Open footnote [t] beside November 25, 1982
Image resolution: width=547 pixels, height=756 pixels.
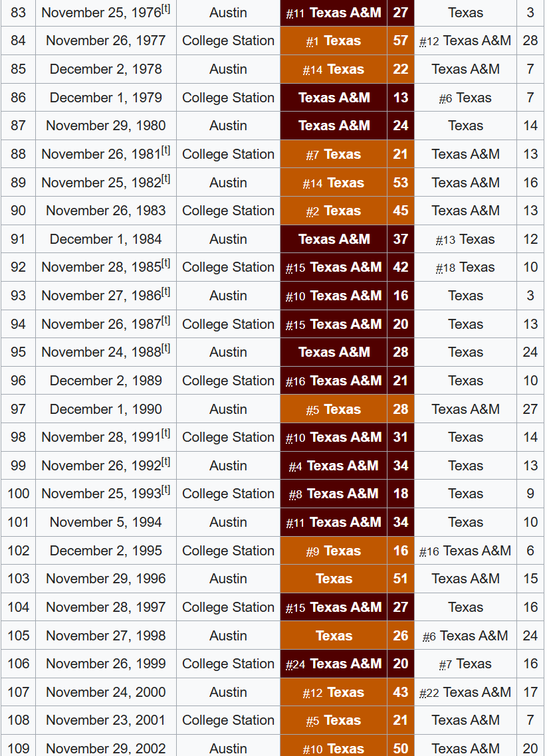[x=166, y=179]
